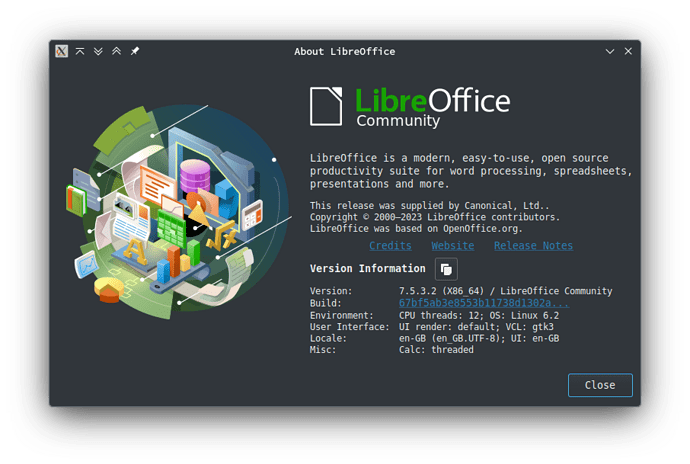690x464 pixels.
Task: Click the 'Environment:' label
Action: [341, 315]
